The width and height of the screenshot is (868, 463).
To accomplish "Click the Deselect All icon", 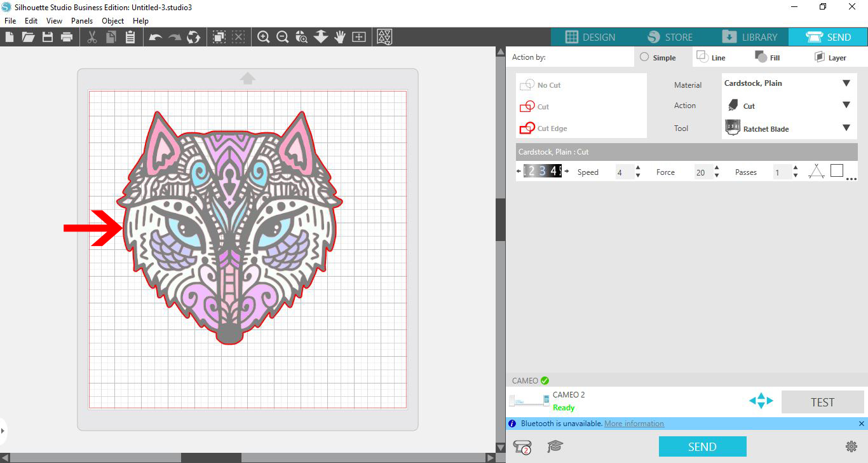I will [238, 37].
